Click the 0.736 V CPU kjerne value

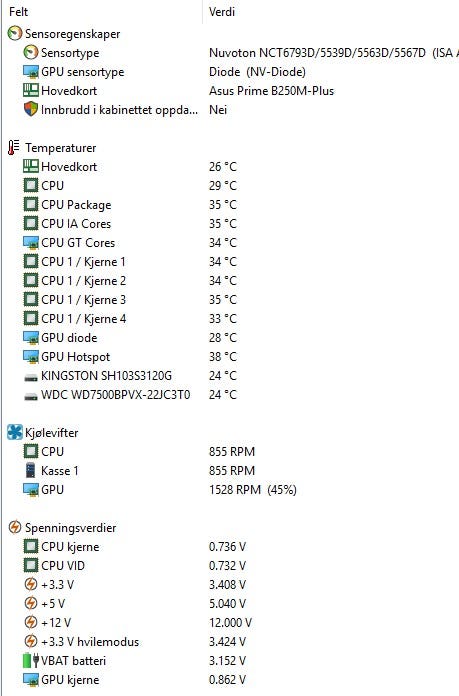[227, 546]
